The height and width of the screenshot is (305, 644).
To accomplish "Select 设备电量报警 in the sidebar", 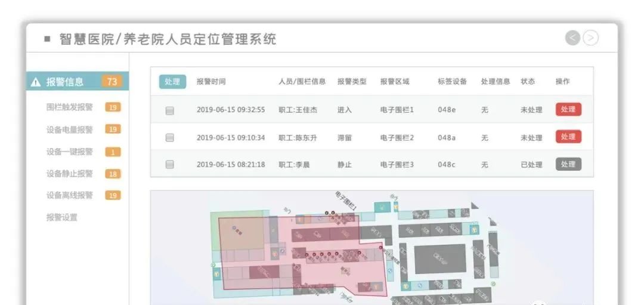I will [70, 130].
